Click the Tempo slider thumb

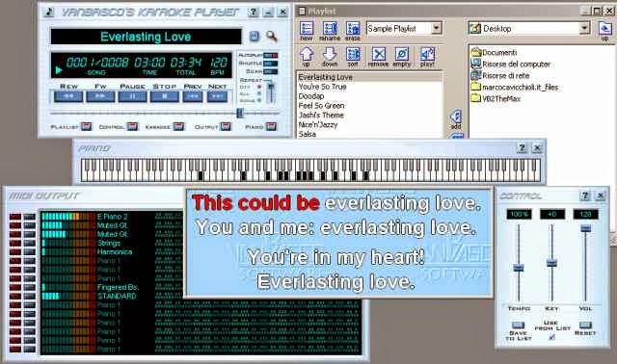(x=519, y=268)
